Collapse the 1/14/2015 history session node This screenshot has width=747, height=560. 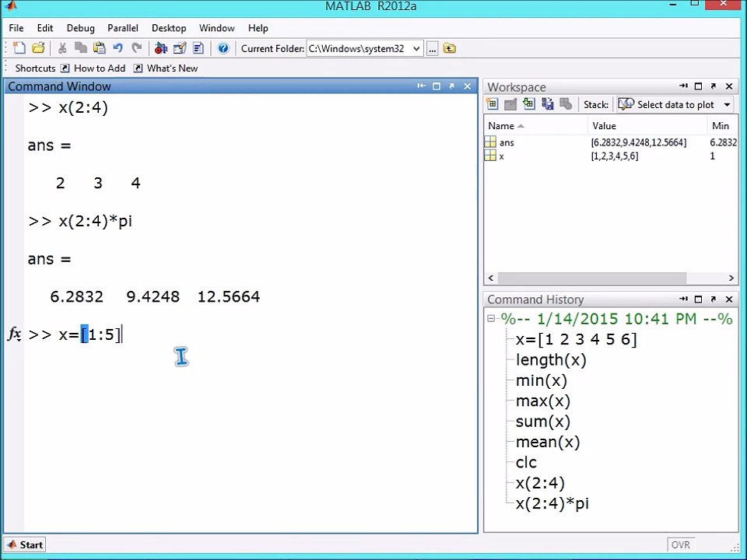491,319
